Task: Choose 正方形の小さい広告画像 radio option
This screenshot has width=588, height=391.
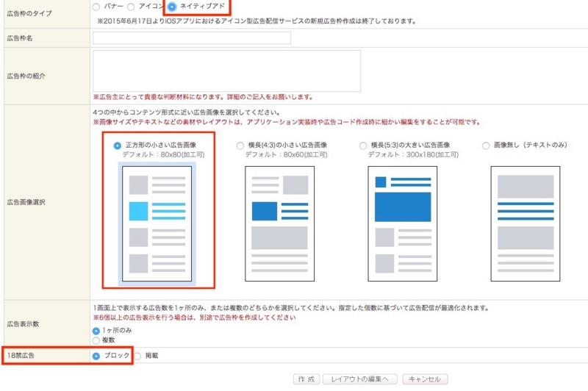Action: (x=118, y=146)
